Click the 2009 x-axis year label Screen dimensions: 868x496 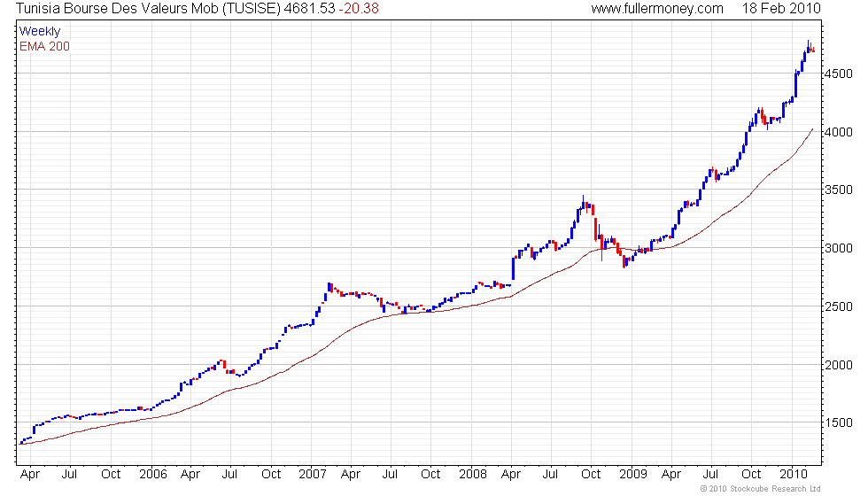coord(632,475)
